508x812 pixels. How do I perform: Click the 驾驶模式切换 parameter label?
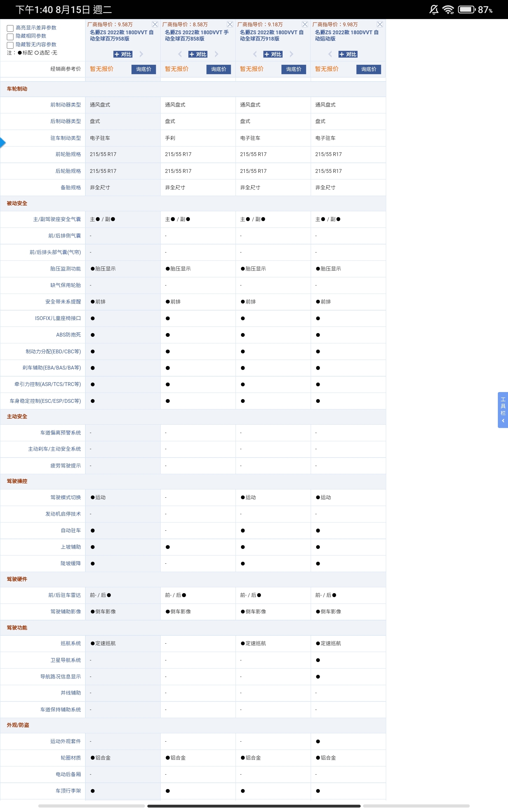(x=65, y=497)
